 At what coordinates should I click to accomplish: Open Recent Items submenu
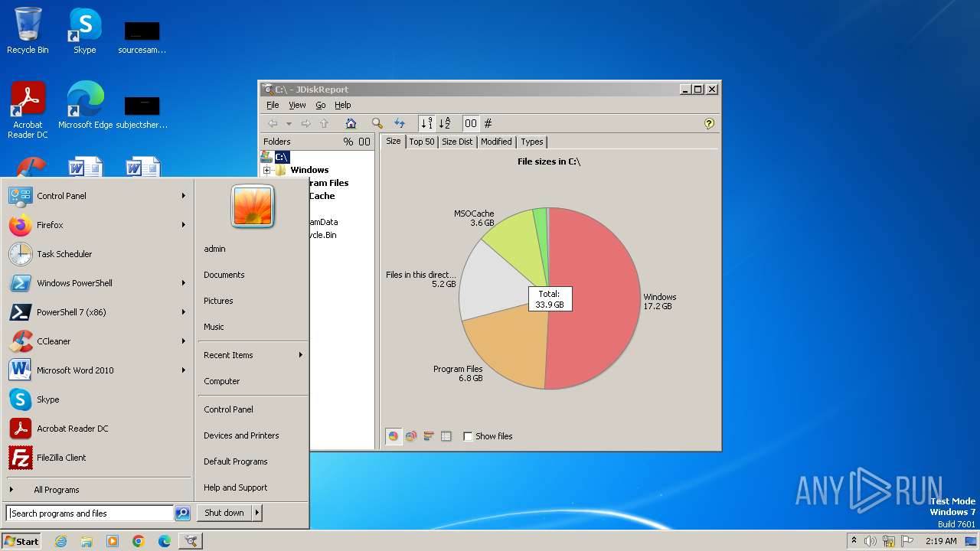(253, 355)
